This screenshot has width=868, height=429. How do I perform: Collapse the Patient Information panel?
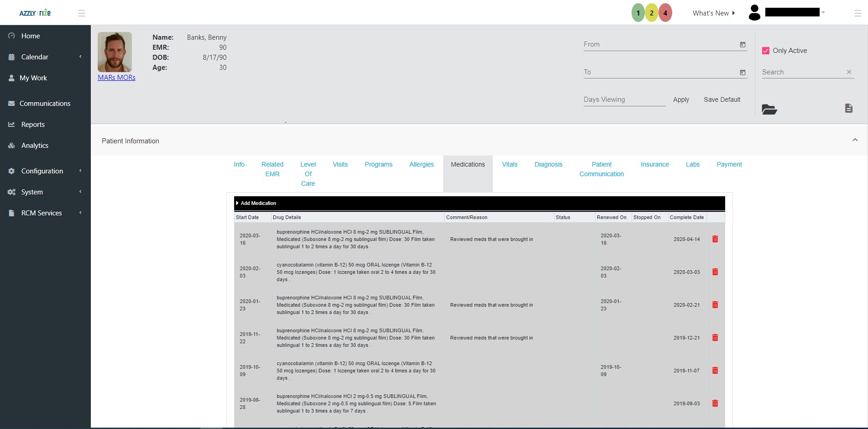pos(855,140)
